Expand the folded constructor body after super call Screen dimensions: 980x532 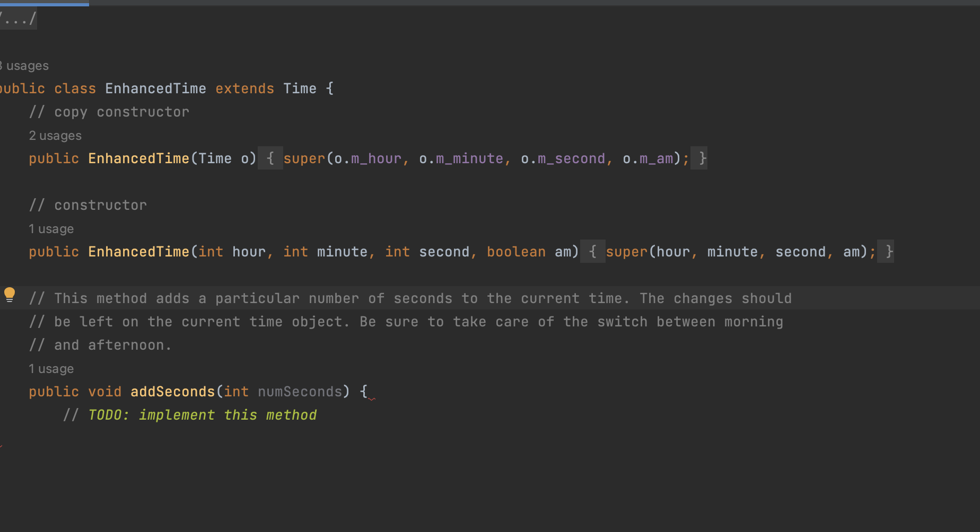[x=593, y=251]
